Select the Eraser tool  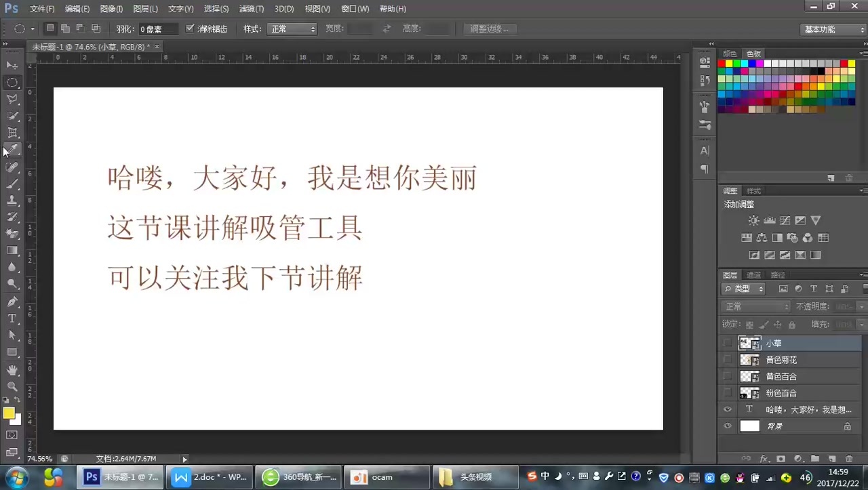(x=12, y=234)
